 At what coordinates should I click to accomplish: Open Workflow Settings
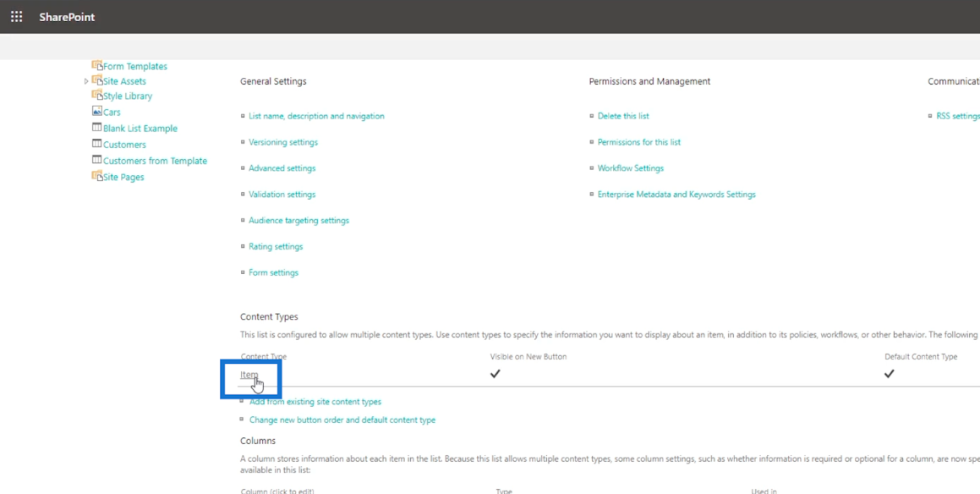pos(631,169)
